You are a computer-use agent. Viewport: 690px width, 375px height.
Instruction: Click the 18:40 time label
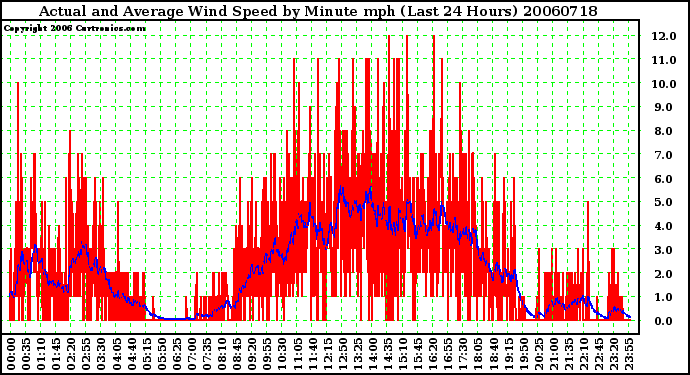pos(493,354)
